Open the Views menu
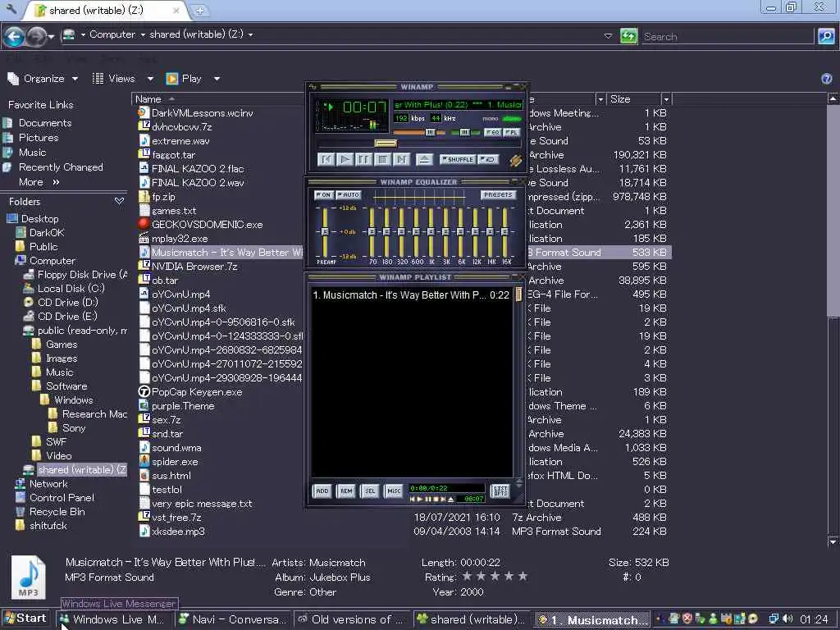840x630 pixels. pos(114,78)
